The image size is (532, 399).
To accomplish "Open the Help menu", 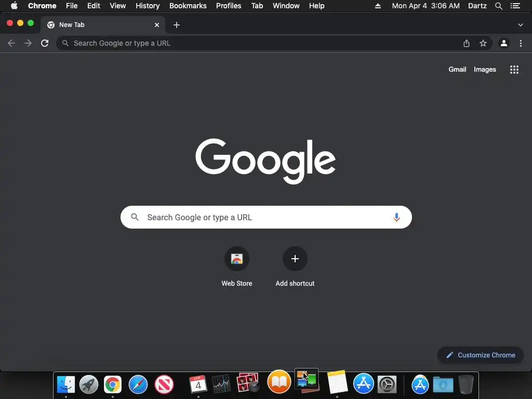I will point(316,6).
